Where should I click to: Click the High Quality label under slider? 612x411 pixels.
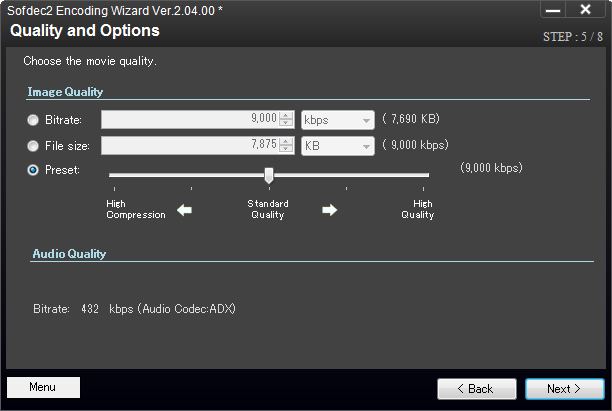[x=417, y=209]
